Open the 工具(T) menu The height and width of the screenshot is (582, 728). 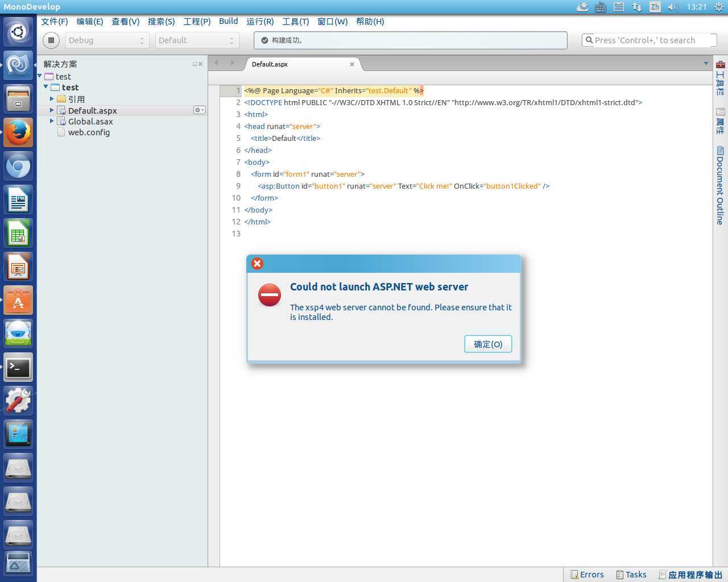point(296,22)
